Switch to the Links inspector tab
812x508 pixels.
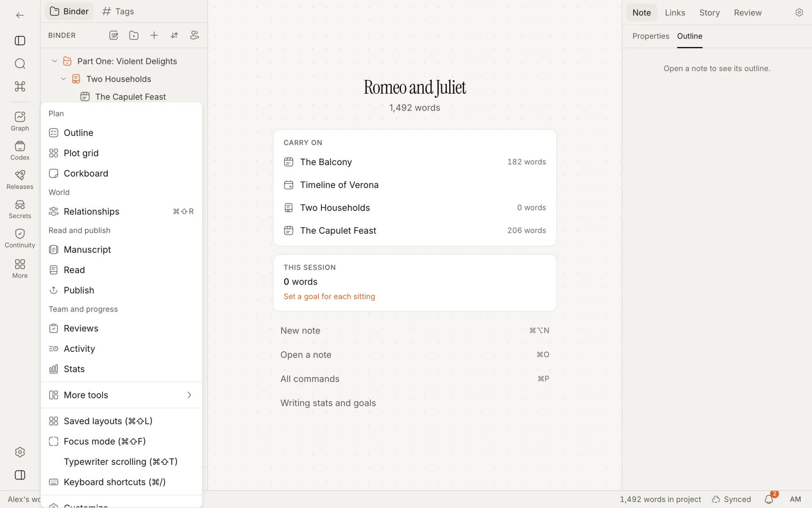[x=675, y=13]
